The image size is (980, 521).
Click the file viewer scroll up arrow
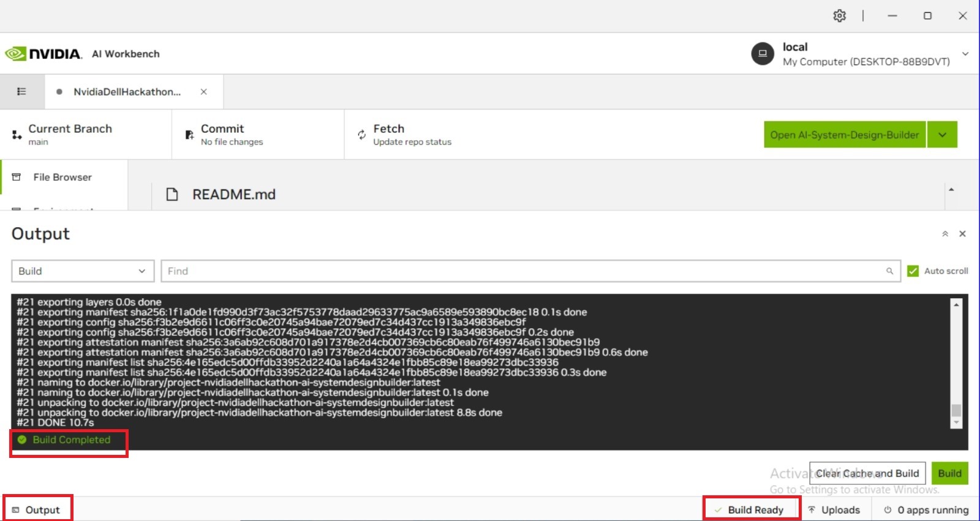pos(951,190)
